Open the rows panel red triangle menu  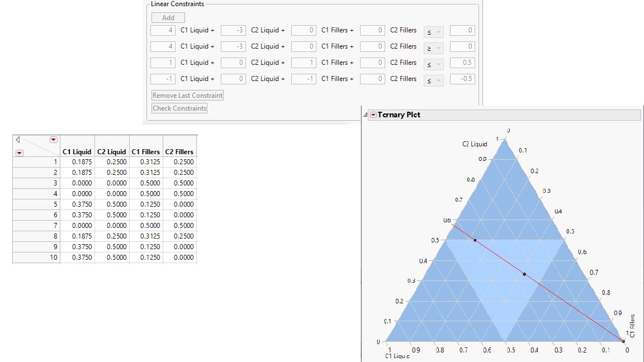tap(18, 154)
